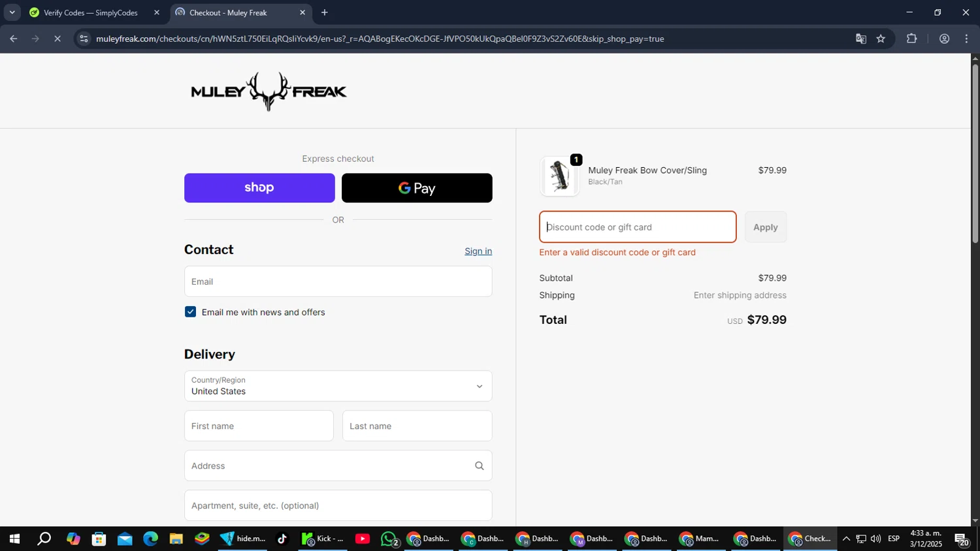Click the address search magnifier icon
The width and height of the screenshot is (980, 551).
pyautogui.click(x=480, y=465)
